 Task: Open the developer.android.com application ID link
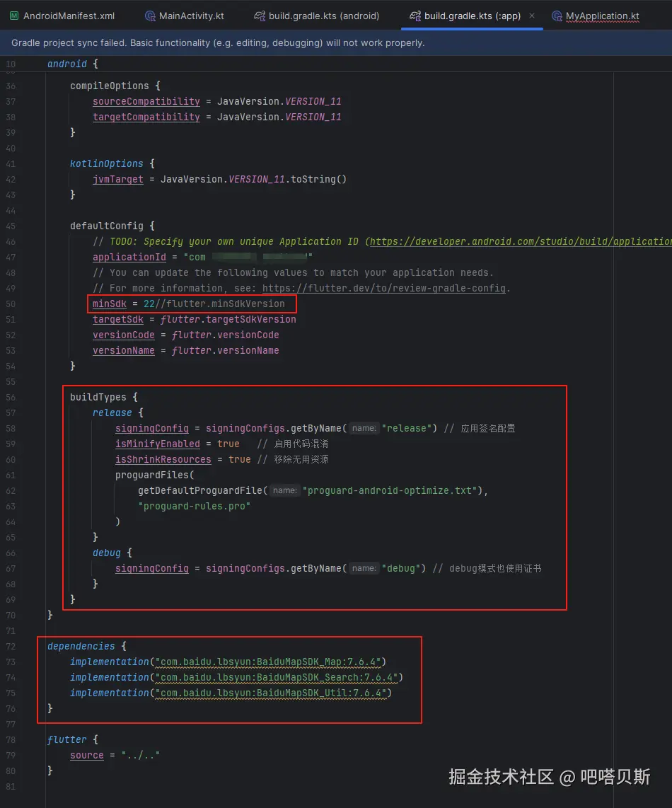coord(521,241)
